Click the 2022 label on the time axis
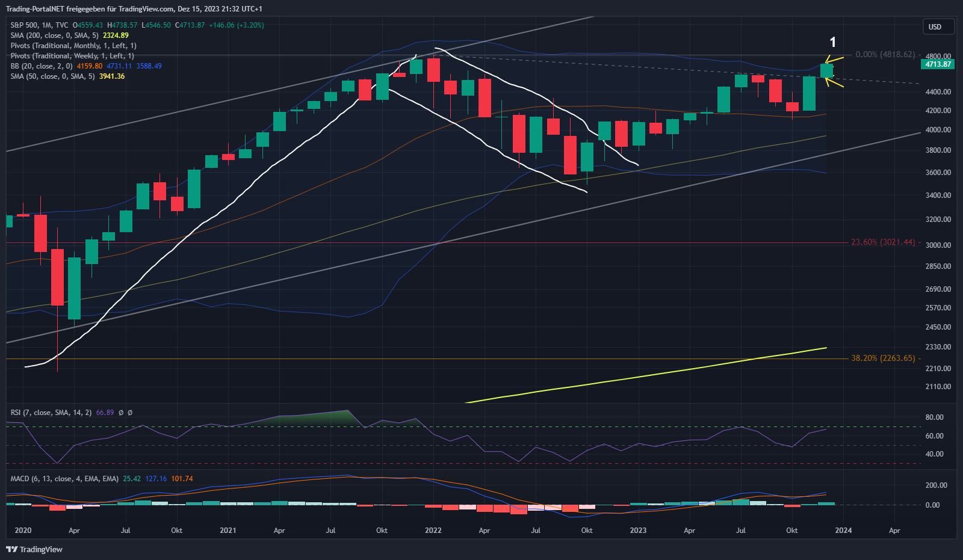This screenshot has width=963, height=560. 433,531
